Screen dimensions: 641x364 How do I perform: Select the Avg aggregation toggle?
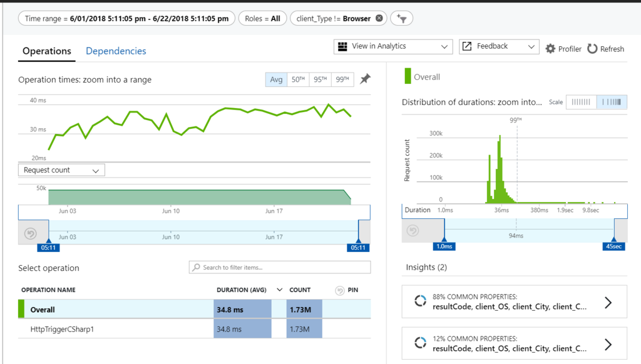pos(276,79)
